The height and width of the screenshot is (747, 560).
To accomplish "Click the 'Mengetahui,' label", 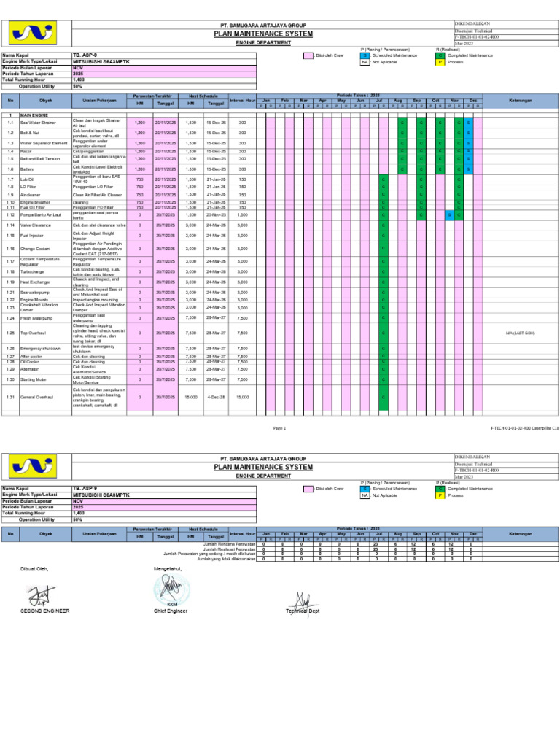I will click(x=168, y=569).
